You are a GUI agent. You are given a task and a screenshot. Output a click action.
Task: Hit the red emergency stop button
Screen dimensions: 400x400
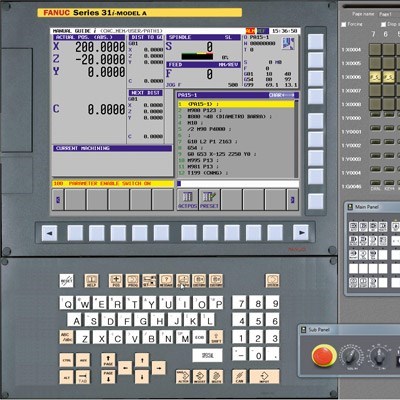point(324,355)
